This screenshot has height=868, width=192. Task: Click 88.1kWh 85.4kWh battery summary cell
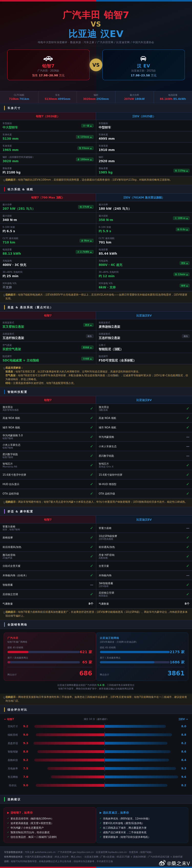coord(173,97)
